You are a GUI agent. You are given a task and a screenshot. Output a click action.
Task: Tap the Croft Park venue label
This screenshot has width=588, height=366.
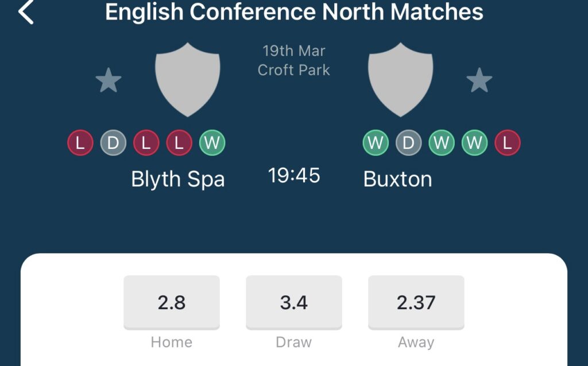[293, 70]
